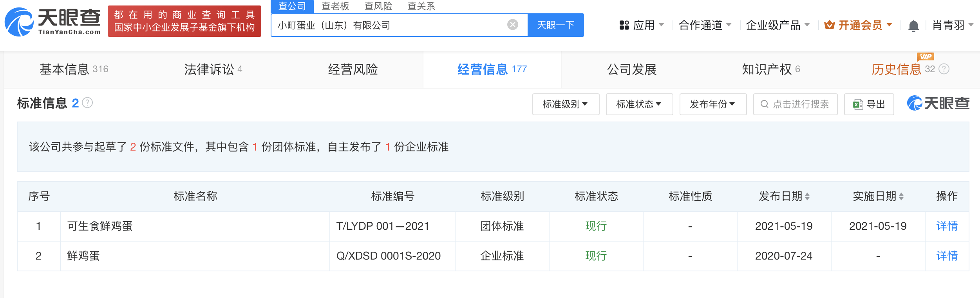Open help icon beside 历史信息
The width and height of the screenshot is (980, 298).
(x=944, y=69)
